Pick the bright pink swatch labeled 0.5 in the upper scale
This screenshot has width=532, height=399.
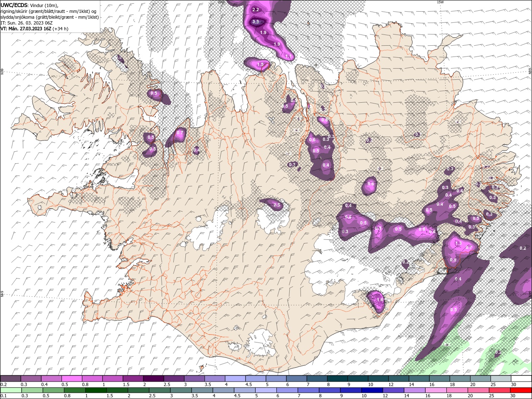71,379
